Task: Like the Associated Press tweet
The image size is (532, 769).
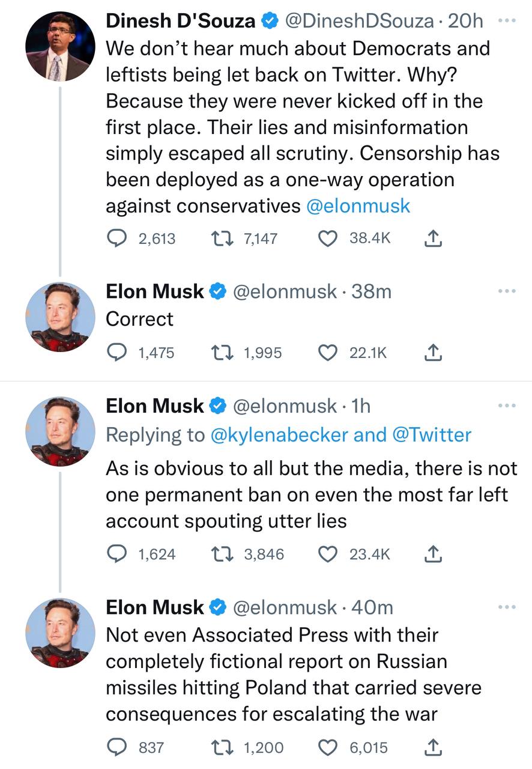Action: pyautogui.click(x=327, y=747)
